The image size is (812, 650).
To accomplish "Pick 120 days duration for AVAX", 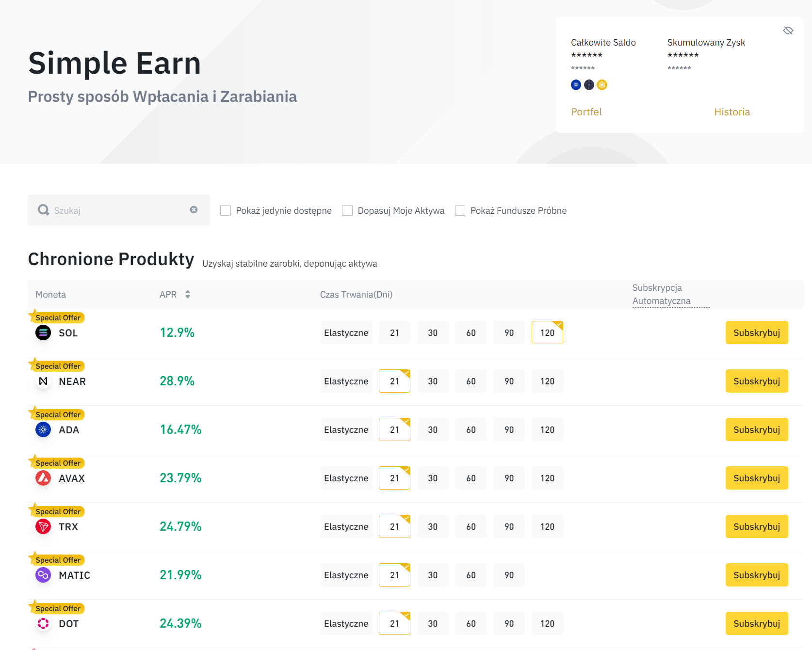I will point(547,478).
